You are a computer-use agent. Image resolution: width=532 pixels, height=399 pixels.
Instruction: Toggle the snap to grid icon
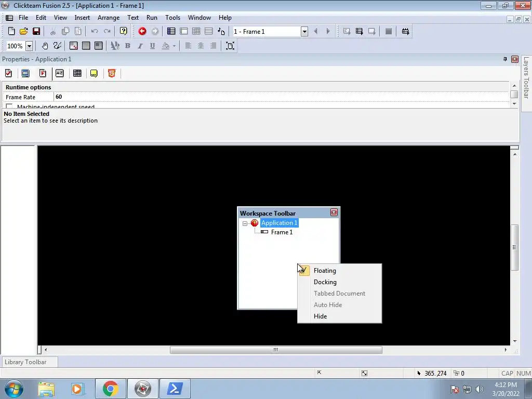coord(99,46)
